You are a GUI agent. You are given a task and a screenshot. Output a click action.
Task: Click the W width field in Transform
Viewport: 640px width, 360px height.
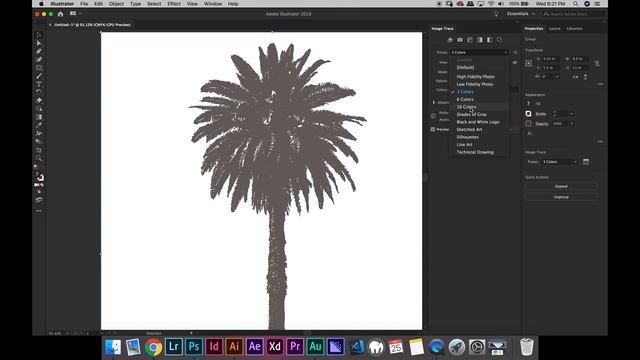tap(580, 59)
